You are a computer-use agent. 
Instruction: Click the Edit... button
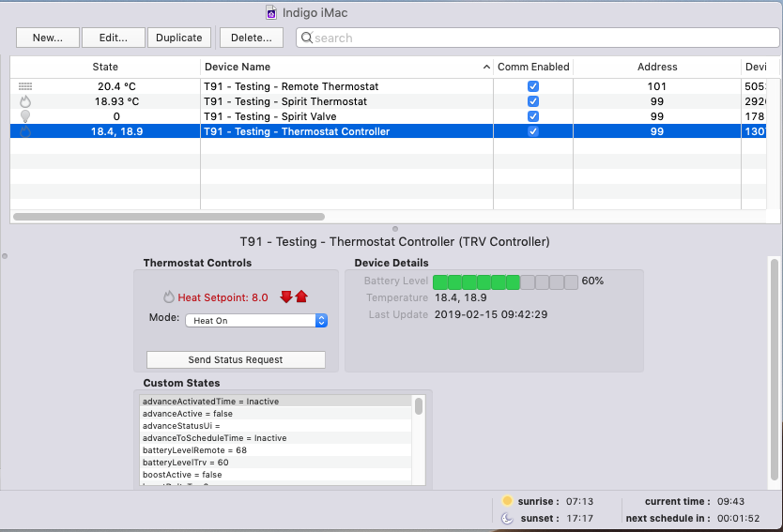click(x=114, y=38)
